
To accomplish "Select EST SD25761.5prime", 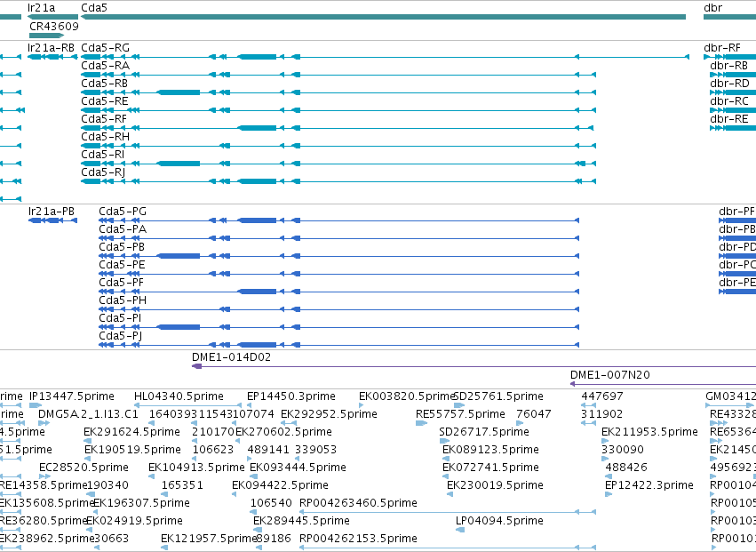I will 498,396.
